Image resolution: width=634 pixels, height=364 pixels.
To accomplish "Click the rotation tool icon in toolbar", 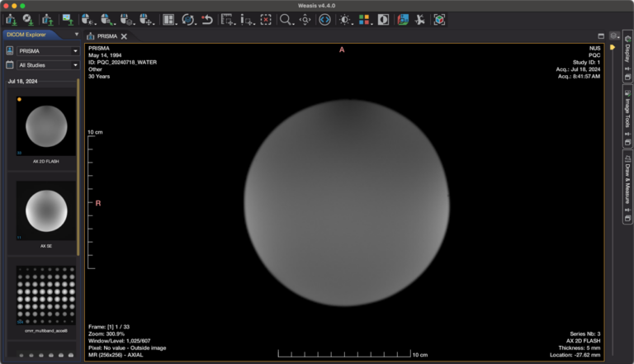I will point(188,19).
